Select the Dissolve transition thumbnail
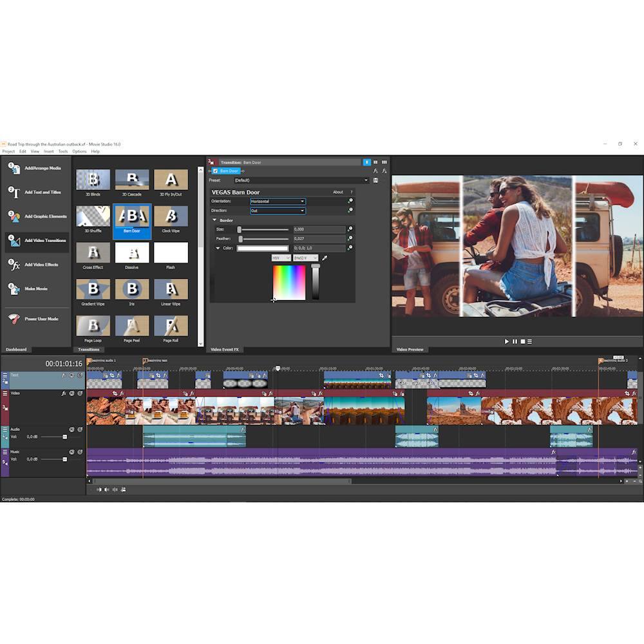The width and height of the screenshot is (644, 644). [132, 253]
